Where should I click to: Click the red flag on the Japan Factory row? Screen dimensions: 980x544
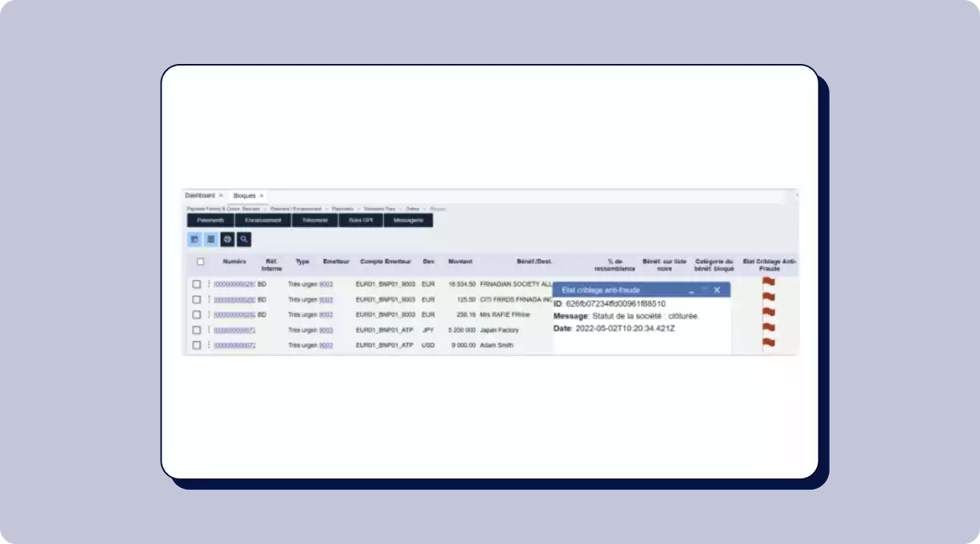(769, 328)
